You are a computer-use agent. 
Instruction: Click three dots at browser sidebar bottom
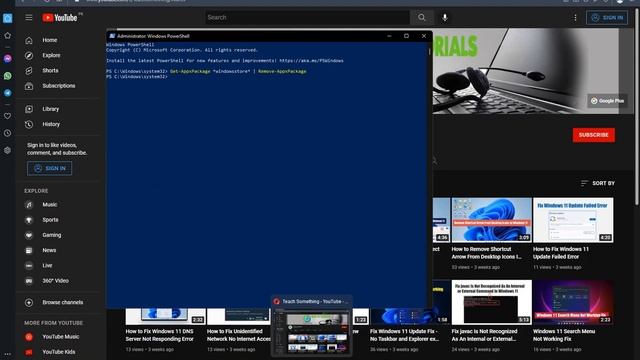click(x=7, y=354)
